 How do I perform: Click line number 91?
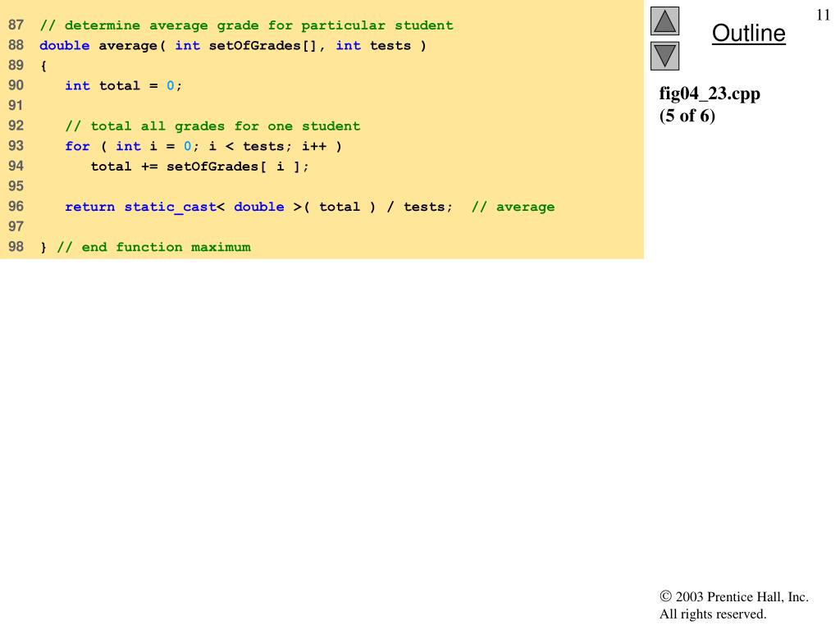(x=16, y=106)
